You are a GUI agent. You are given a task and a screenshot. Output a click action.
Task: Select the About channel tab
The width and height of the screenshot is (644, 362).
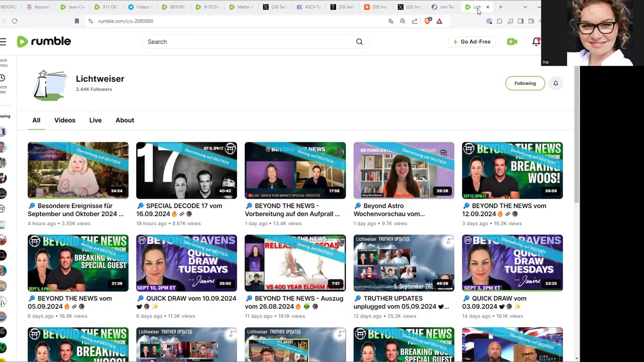[125, 120]
